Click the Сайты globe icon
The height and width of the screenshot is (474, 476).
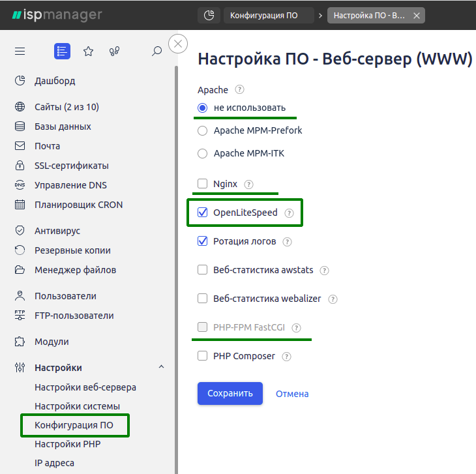(x=20, y=107)
